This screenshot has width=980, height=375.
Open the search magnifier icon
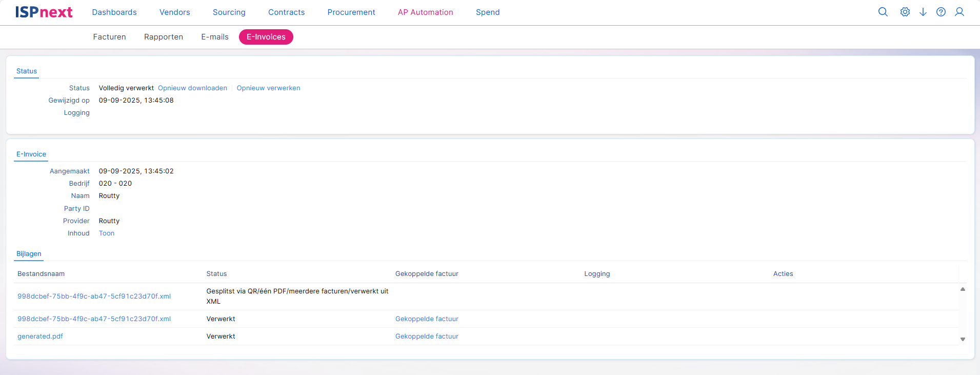(x=883, y=12)
